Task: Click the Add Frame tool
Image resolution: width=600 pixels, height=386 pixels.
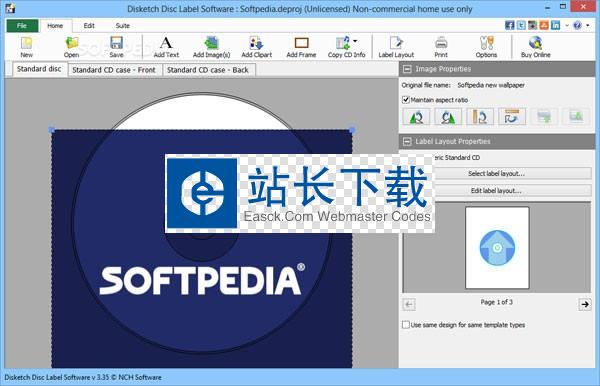Action: (x=301, y=47)
